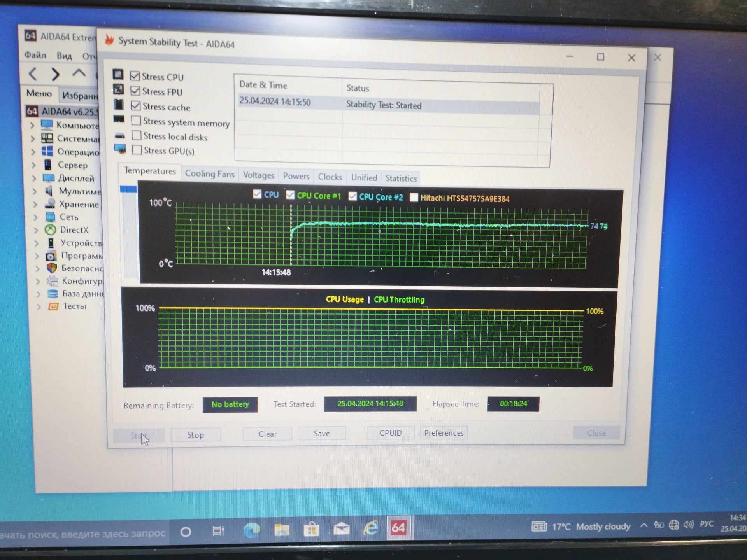The width and height of the screenshot is (747, 560).
Task: Open Preferences button
Action: click(x=444, y=433)
